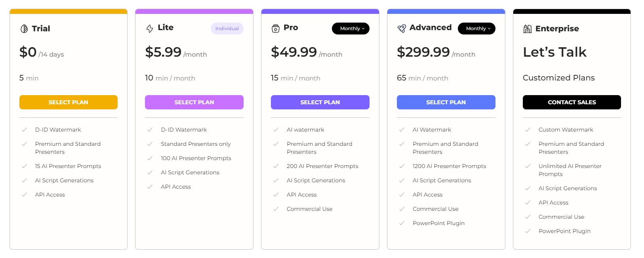This screenshot has height=258, width=644.
Task: Click the rocket icon beside Advanced
Action: 402,29
